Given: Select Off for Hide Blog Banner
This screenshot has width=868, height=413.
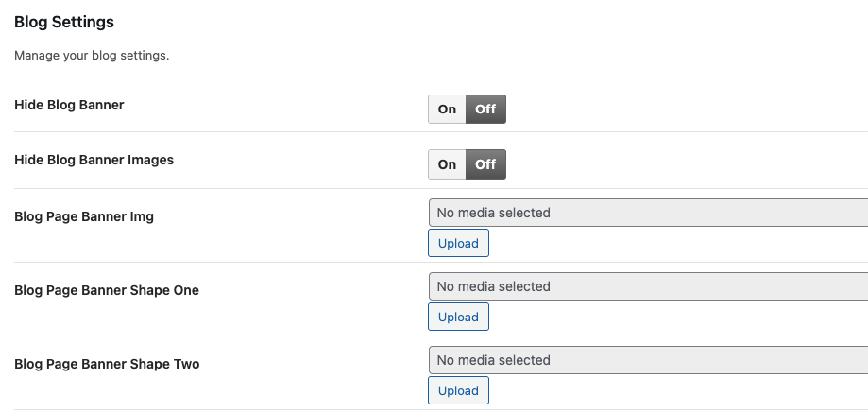Looking at the screenshot, I should coord(485,110).
